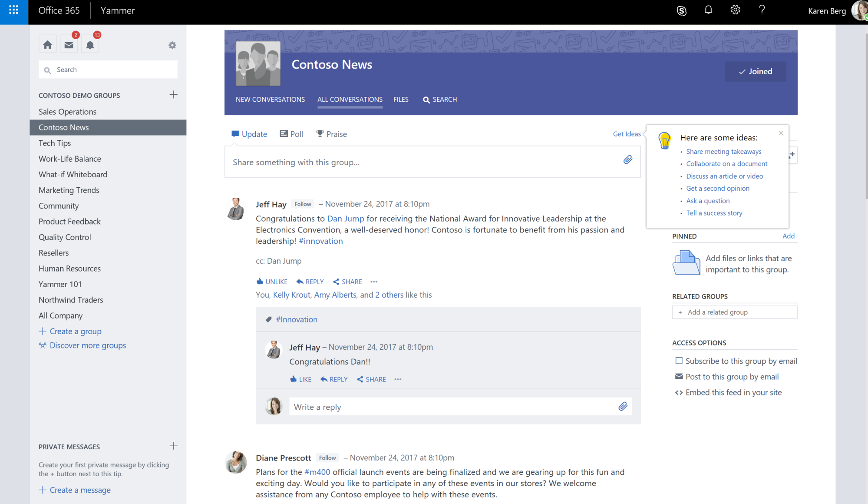Open Dan Jump's profile link in post
The image size is (868, 504).
(345, 219)
